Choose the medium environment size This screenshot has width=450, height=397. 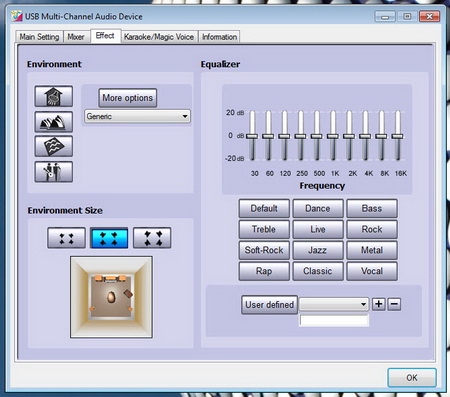[109, 238]
